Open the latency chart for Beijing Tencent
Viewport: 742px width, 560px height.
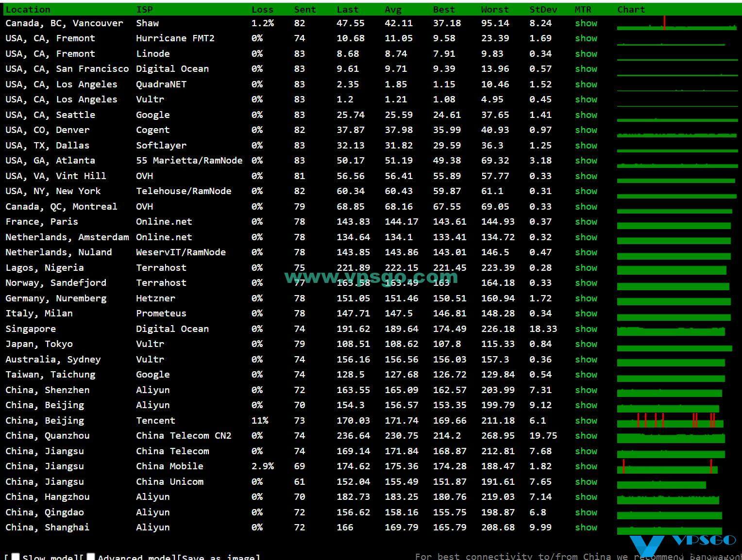coord(671,421)
